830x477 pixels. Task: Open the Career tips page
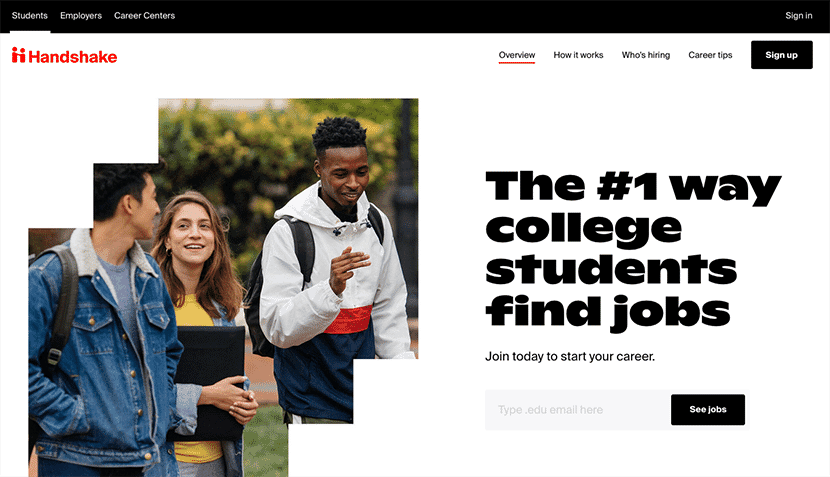[x=710, y=55]
